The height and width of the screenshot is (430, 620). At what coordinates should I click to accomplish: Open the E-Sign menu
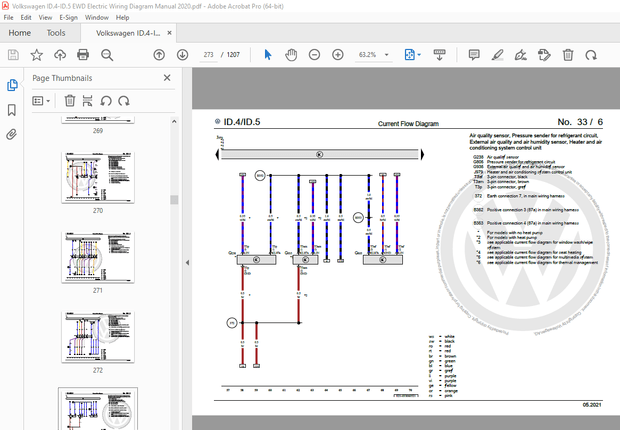(x=68, y=17)
